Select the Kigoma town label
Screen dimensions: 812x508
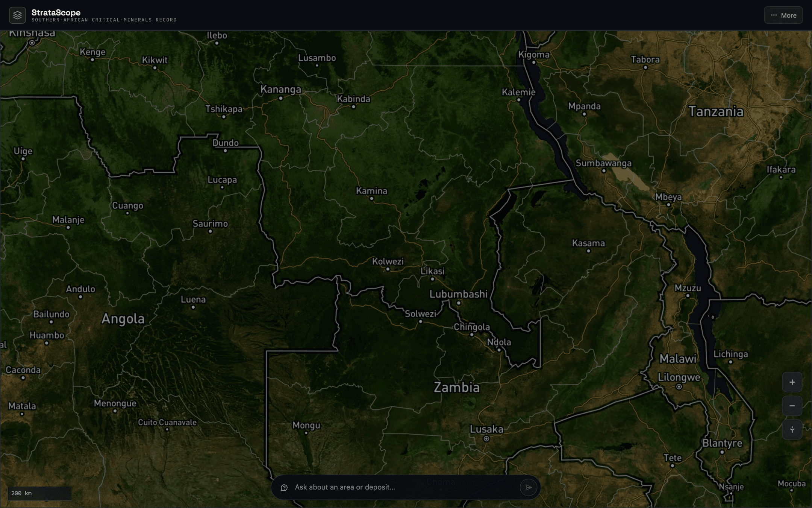click(534, 55)
